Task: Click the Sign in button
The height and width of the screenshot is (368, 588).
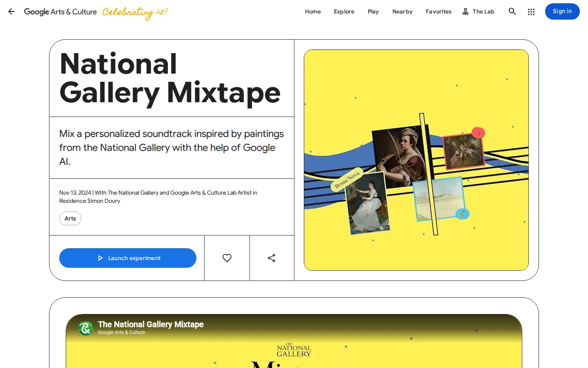Action: (x=562, y=11)
